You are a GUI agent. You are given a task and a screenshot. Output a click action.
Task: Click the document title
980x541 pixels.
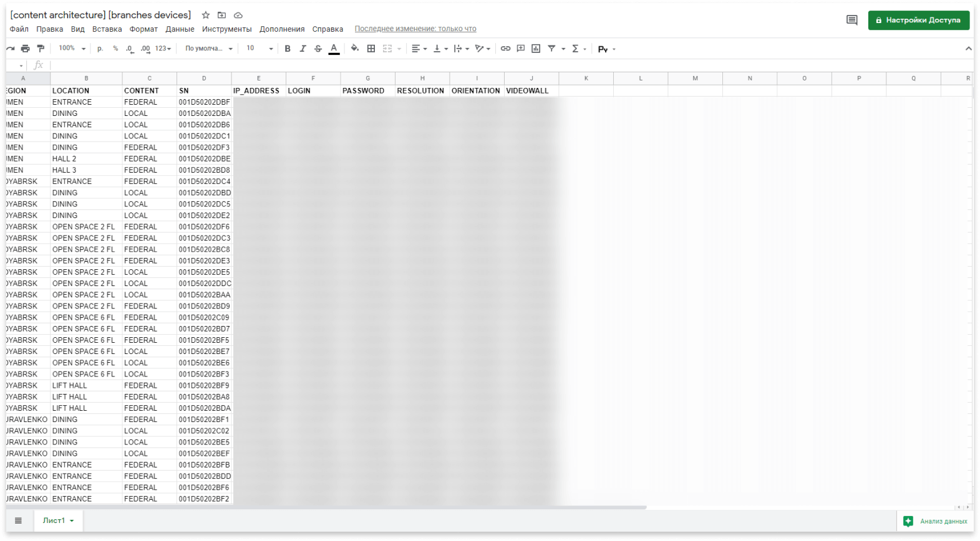pos(100,15)
